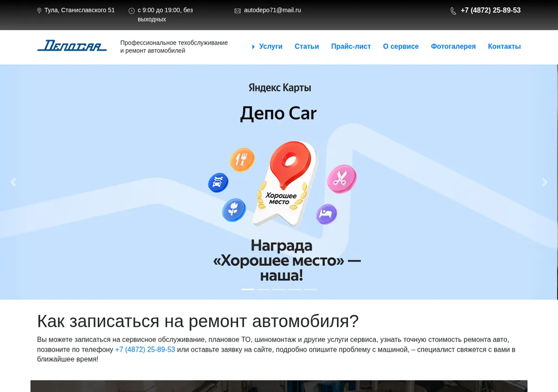The image size is (558, 392).
Task: Open the Статьи menu item
Action: click(307, 46)
